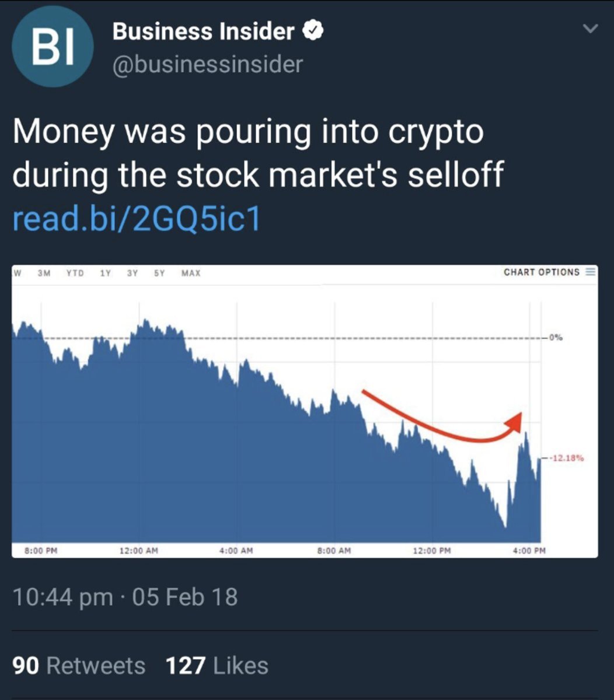This screenshot has width=614, height=700.
Task: Switch chart range to 3Y
Action: coord(132,273)
